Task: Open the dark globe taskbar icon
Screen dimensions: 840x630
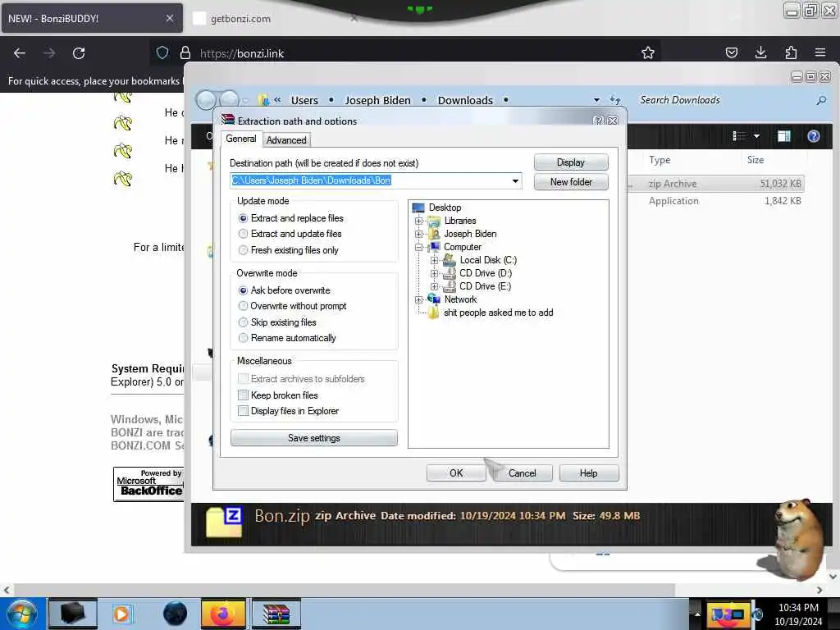Action: coord(176,614)
